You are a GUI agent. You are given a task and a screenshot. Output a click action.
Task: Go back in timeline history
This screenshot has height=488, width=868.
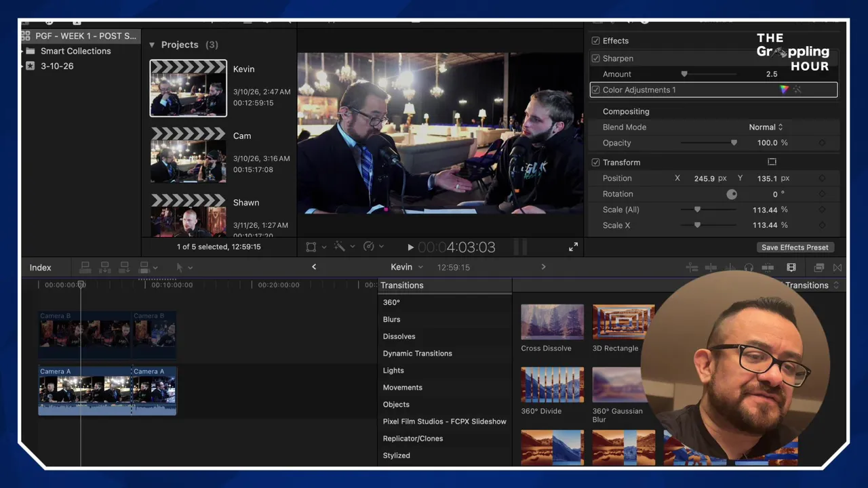click(314, 267)
